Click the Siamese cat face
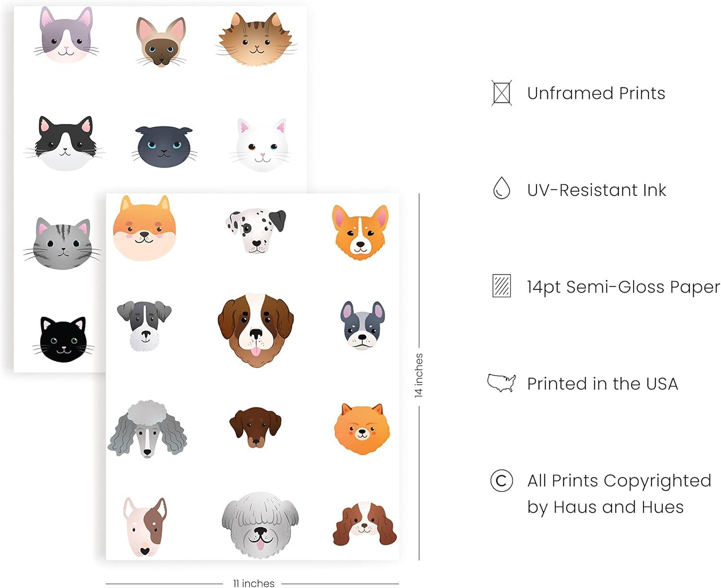The image size is (721, 588). coord(161,41)
